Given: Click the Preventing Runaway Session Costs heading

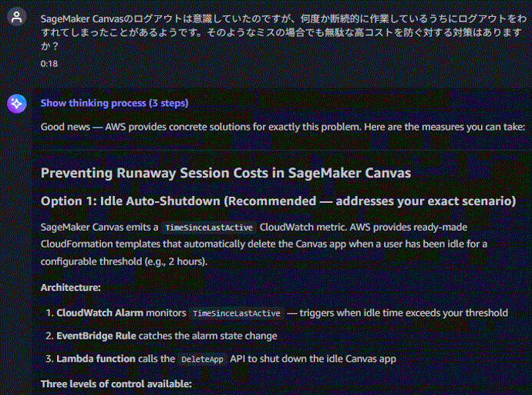Looking at the screenshot, I should 226,173.
